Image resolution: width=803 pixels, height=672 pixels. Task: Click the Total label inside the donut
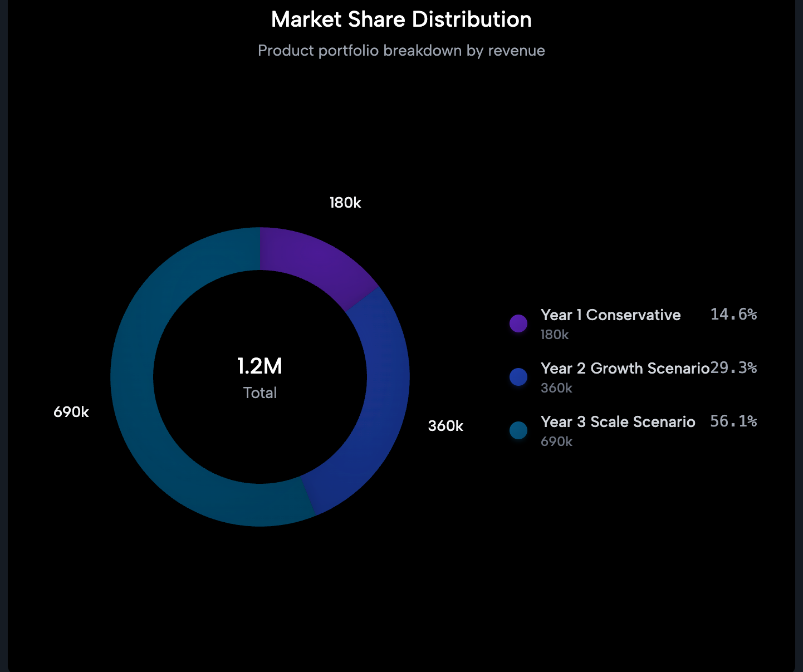tap(259, 393)
